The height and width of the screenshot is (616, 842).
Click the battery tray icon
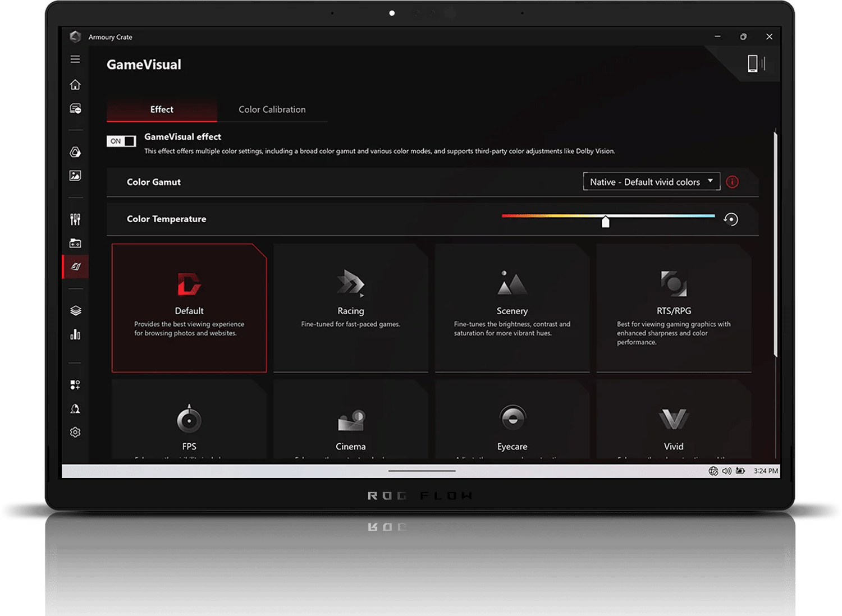[740, 471]
